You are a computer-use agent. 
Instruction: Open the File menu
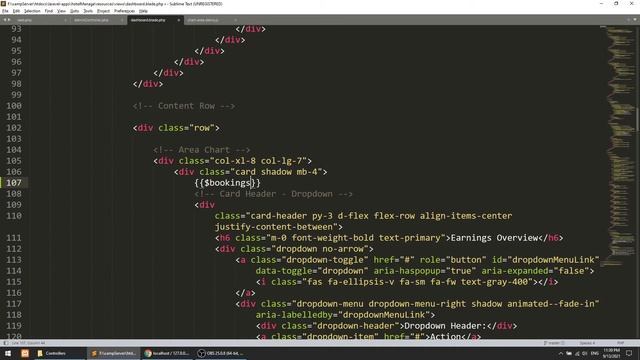coord(5,11)
